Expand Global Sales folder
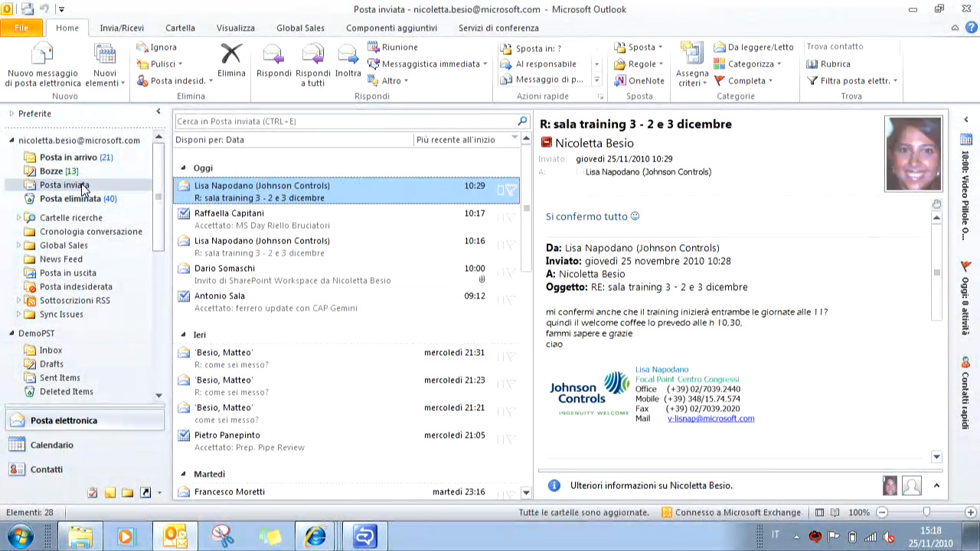 coord(18,245)
